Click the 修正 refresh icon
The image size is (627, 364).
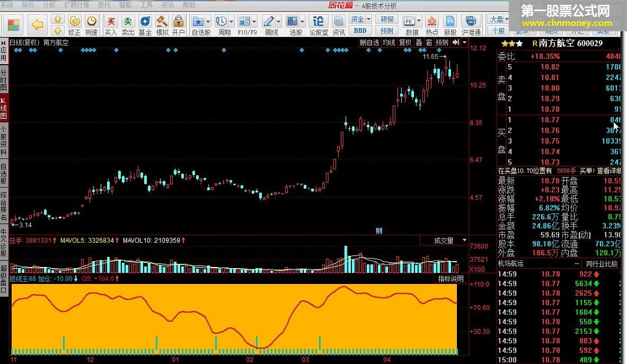[x=74, y=21]
